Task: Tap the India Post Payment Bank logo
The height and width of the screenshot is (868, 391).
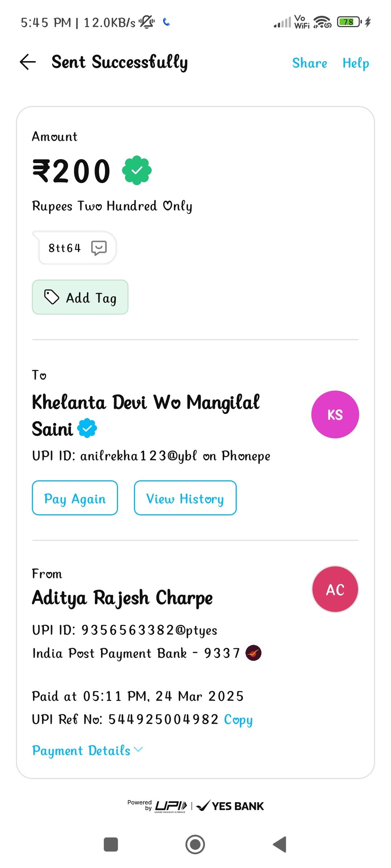Action: pos(253,653)
